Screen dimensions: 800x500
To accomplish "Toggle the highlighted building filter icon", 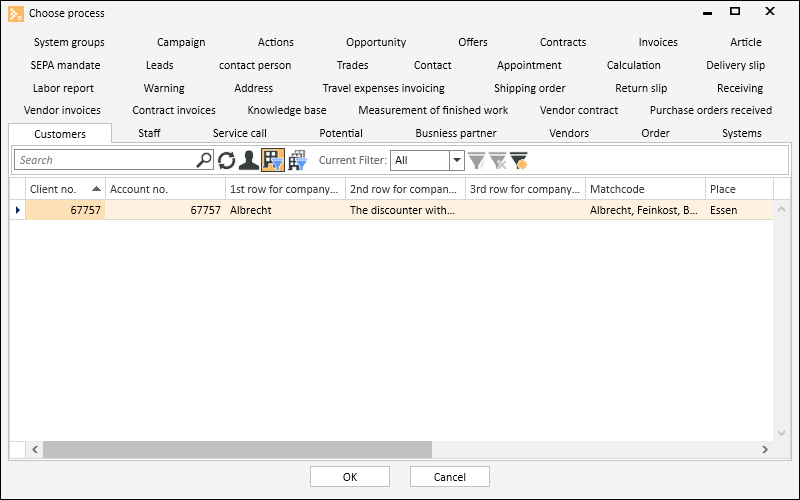I will pos(273,160).
